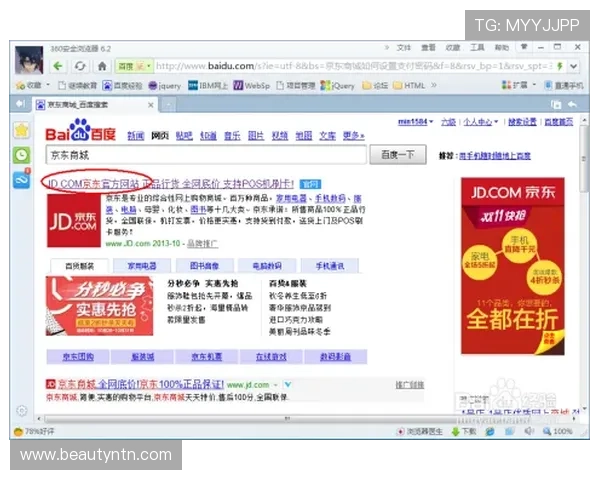Image resolution: width=600 pixels, height=480 pixels.
Task: Restore closed tab with the undo arrow
Action: (x=572, y=104)
